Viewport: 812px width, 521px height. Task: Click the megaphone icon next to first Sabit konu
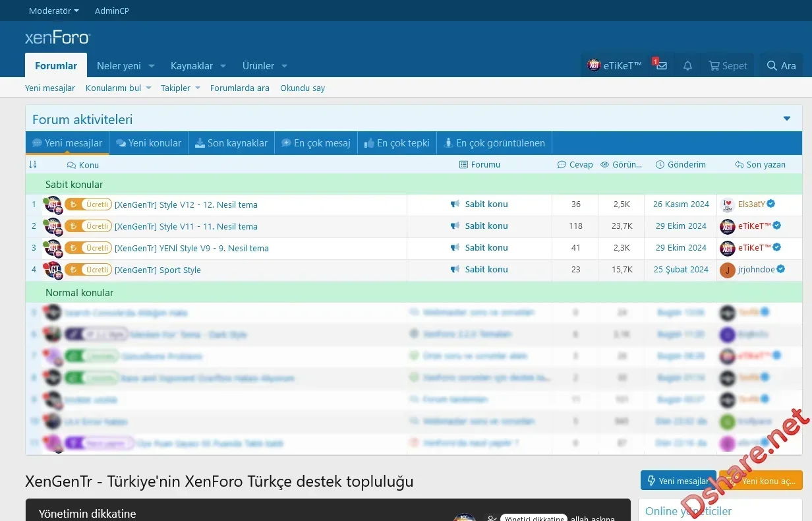point(455,204)
